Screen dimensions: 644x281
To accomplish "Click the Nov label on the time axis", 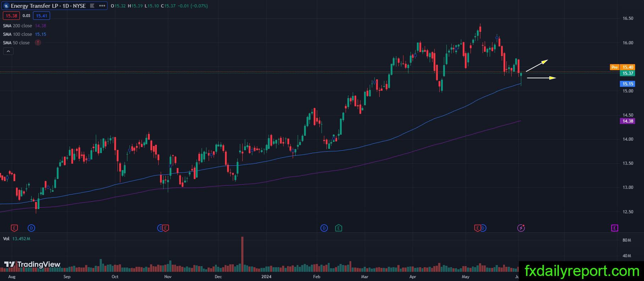I will (168, 277).
